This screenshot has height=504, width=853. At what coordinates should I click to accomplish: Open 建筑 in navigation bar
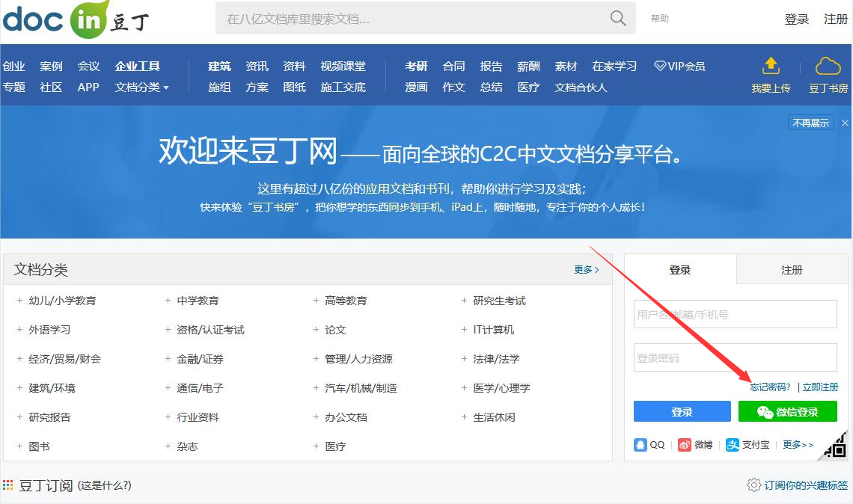coord(219,67)
